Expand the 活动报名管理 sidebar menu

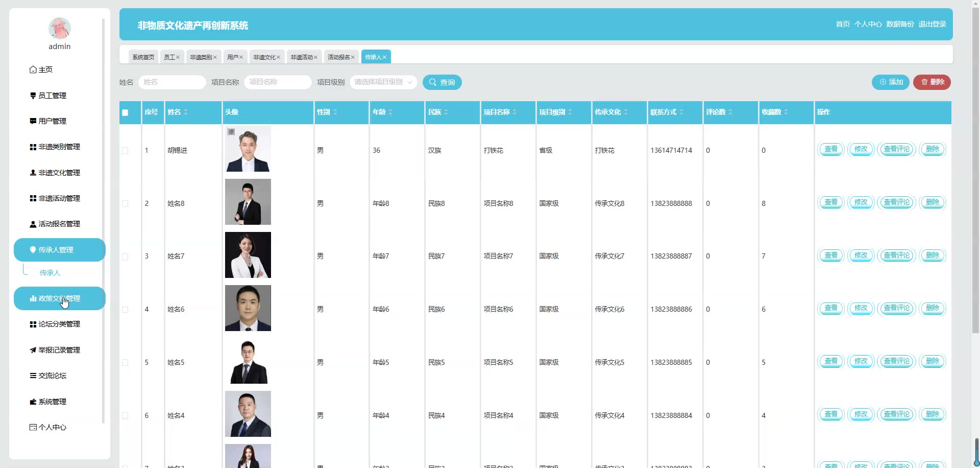click(59, 224)
